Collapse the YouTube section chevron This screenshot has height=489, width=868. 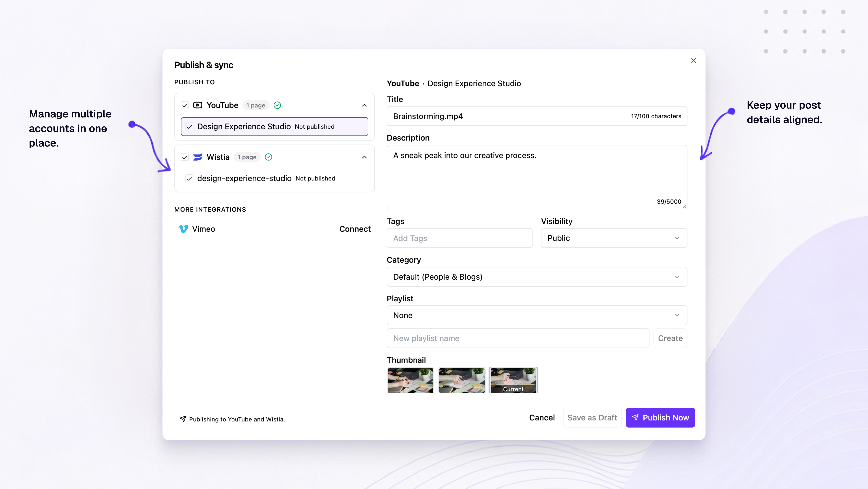coord(364,105)
